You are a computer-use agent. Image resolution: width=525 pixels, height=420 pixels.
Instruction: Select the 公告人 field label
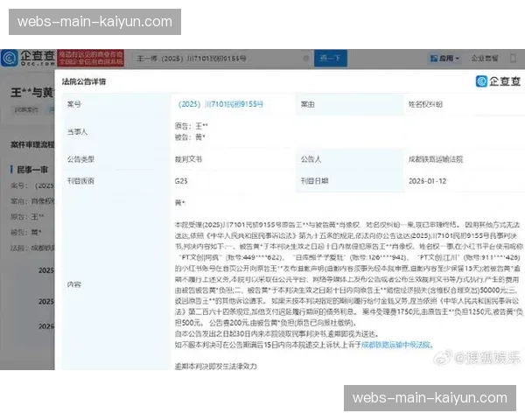pos(311,159)
